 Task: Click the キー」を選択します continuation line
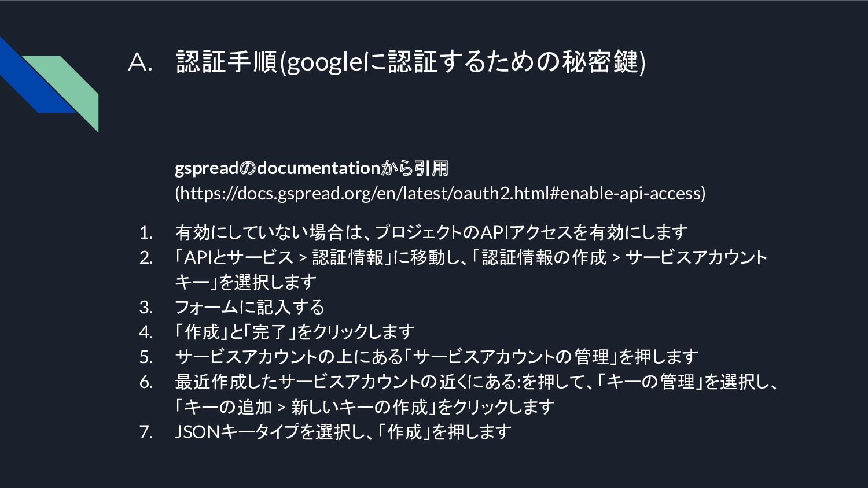coord(246,282)
